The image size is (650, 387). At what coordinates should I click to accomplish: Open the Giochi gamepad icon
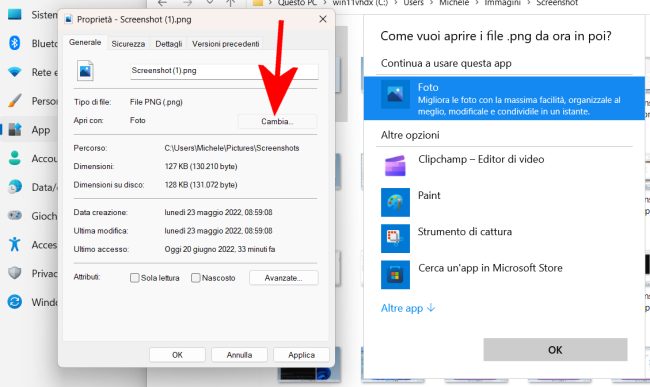point(15,215)
